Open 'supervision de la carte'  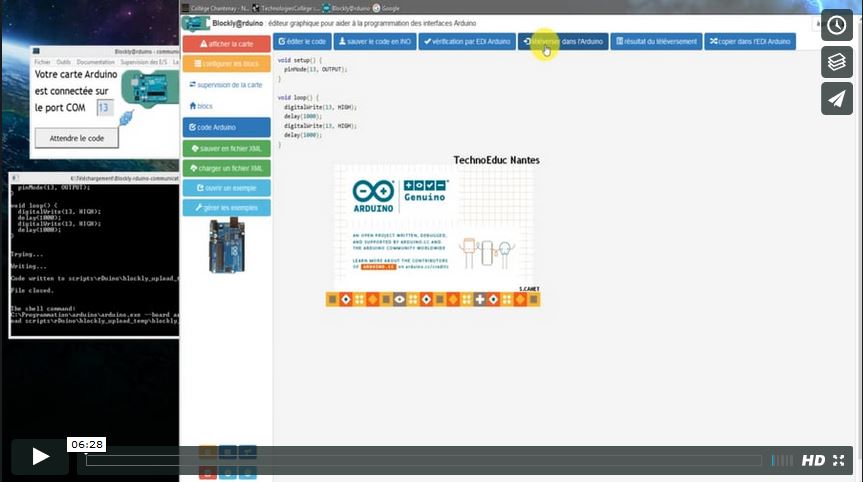coord(226,85)
